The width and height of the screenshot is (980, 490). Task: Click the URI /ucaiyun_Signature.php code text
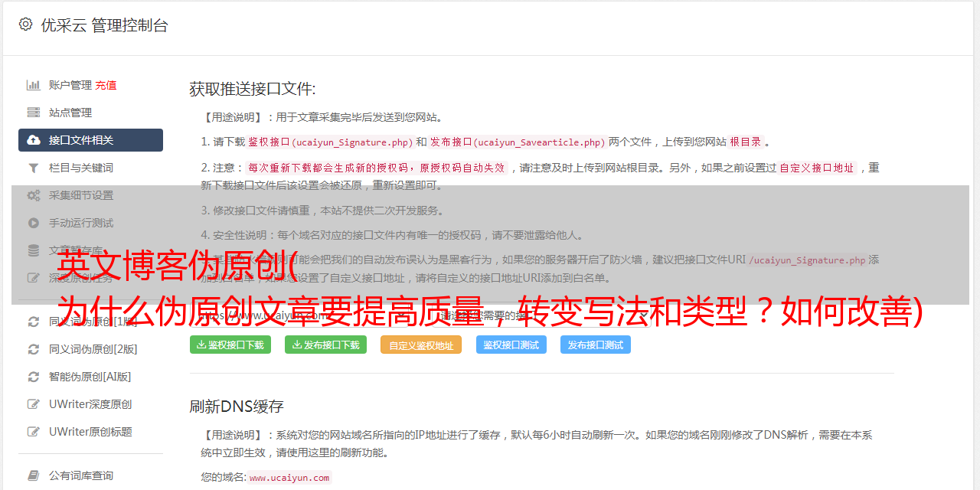tap(807, 260)
